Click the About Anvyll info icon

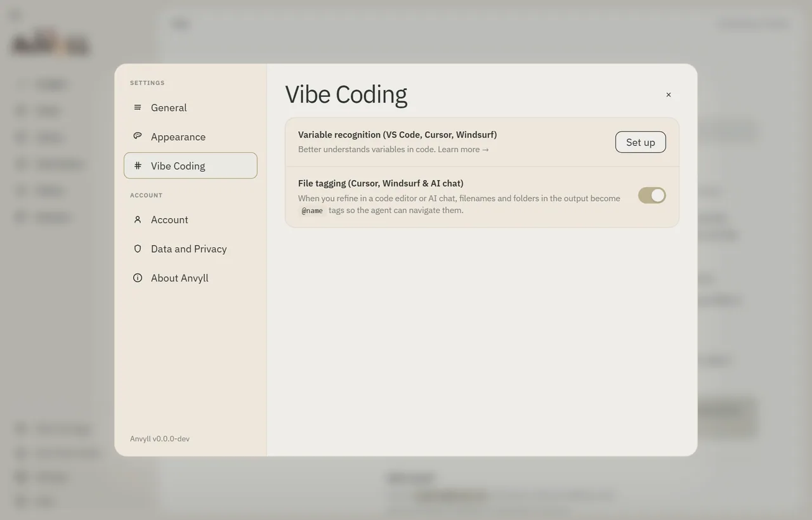click(138, 278)
